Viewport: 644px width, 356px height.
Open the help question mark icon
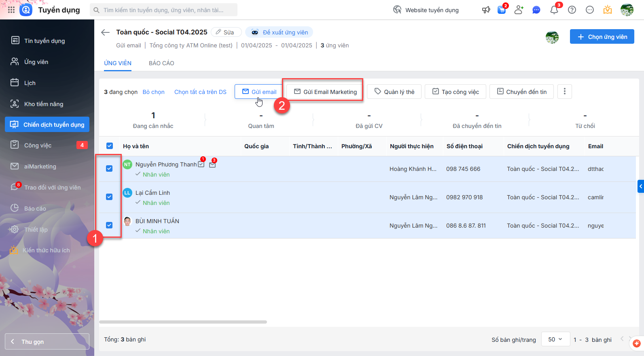pyautogui.click(x=572, y=10)
